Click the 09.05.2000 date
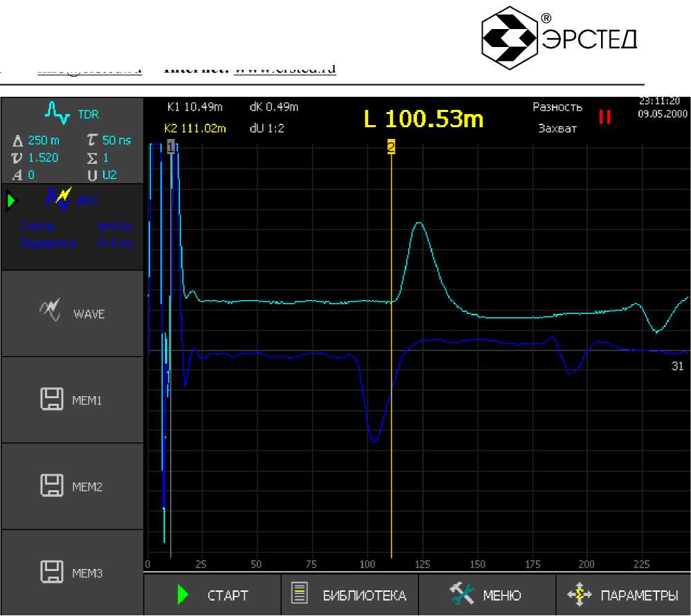 (663, 114)
